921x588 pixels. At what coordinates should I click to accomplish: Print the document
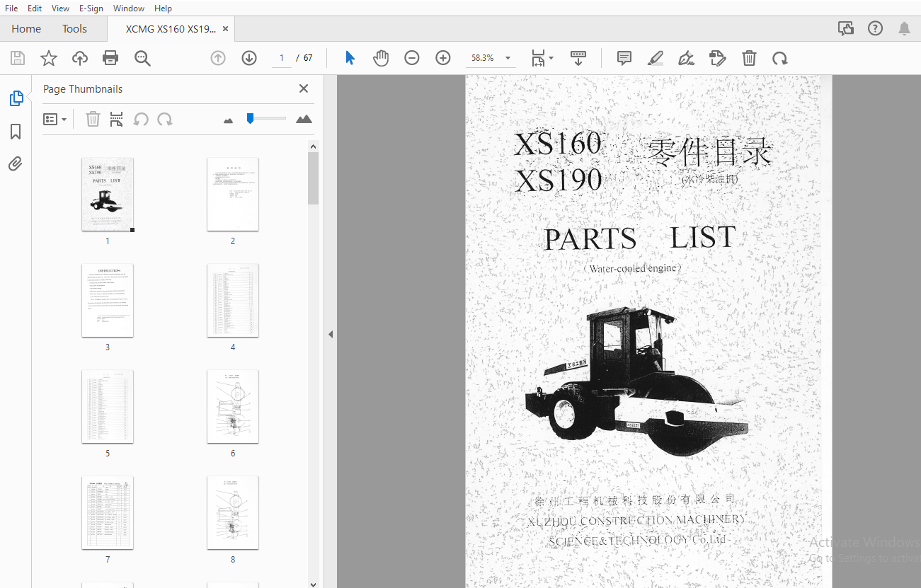(110, 58)
